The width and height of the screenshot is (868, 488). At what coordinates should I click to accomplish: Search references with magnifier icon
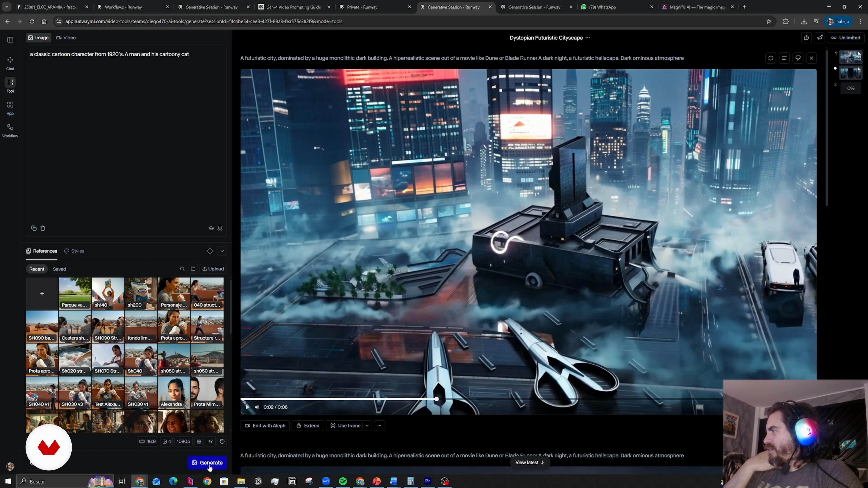point(182,269)
